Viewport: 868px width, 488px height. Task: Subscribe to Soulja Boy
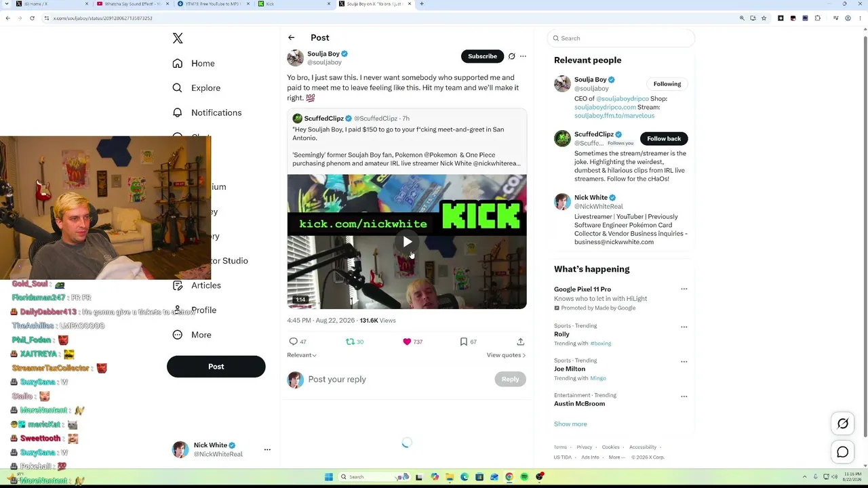coord(482,56)
